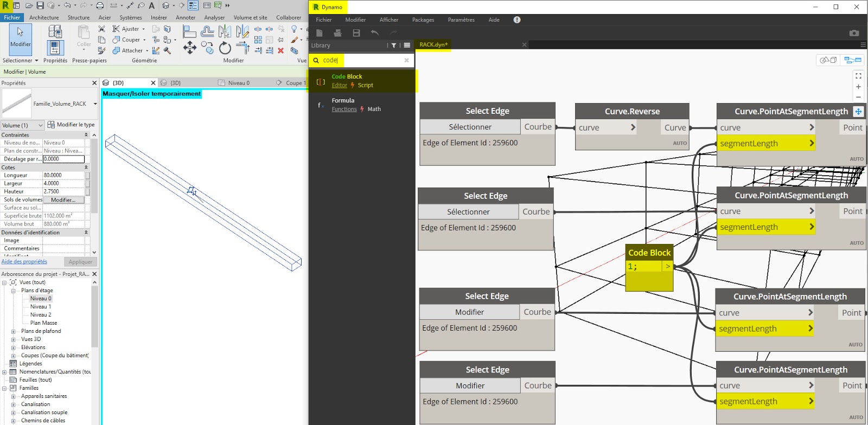
Task: Create new Dynamo file icon
Action: click(x=320, y=33)
